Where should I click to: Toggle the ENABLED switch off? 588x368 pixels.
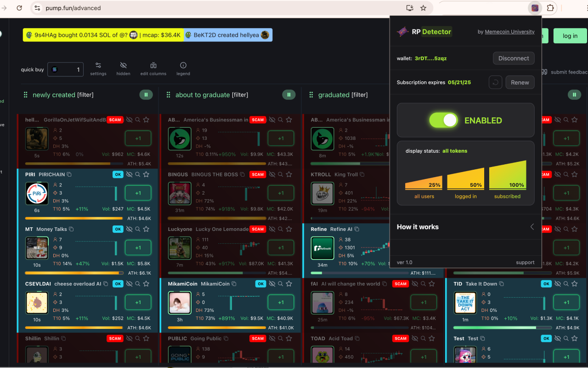click(x=443, y=120)
